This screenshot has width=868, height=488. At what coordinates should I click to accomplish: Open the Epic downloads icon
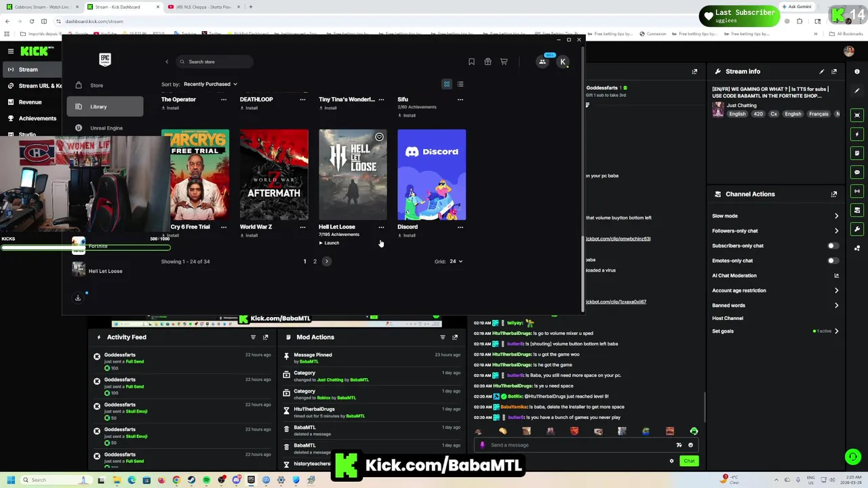78,298
